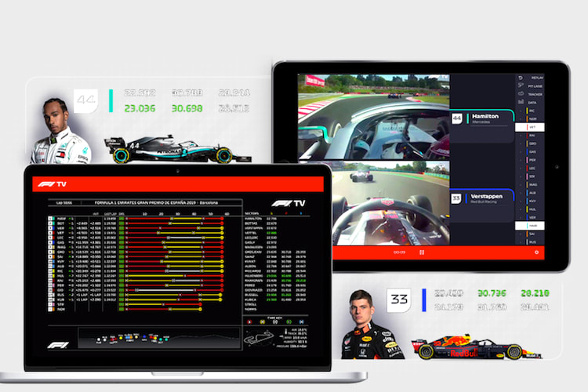
Task: Click the driver tracker strip on laptop
Action: point(159,339)
